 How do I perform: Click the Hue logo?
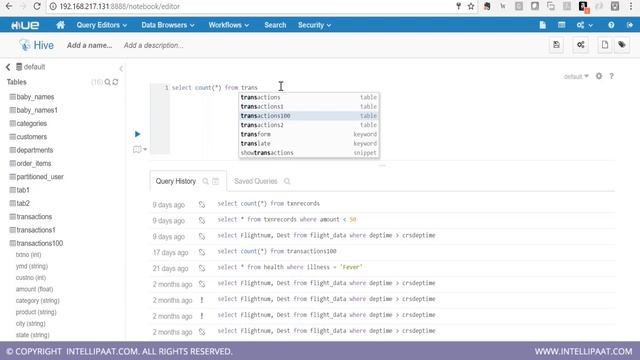[25, 25]
